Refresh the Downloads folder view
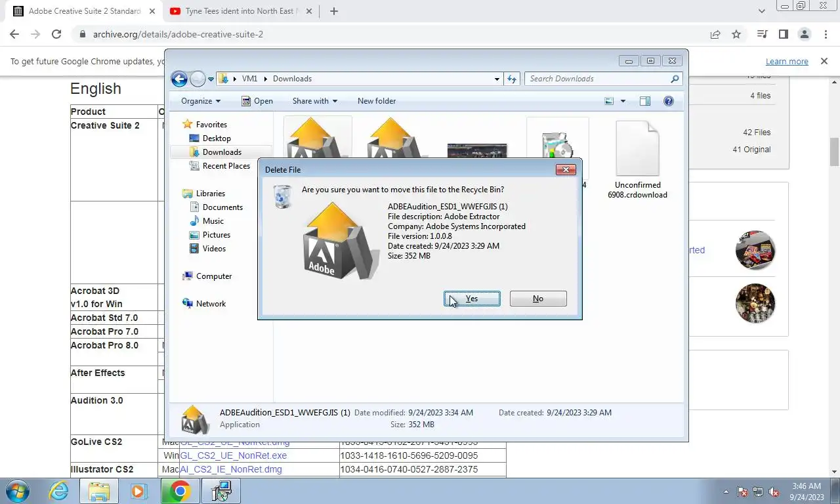The width and height of the screenshot is (840, 504). (x=512, y=79)
